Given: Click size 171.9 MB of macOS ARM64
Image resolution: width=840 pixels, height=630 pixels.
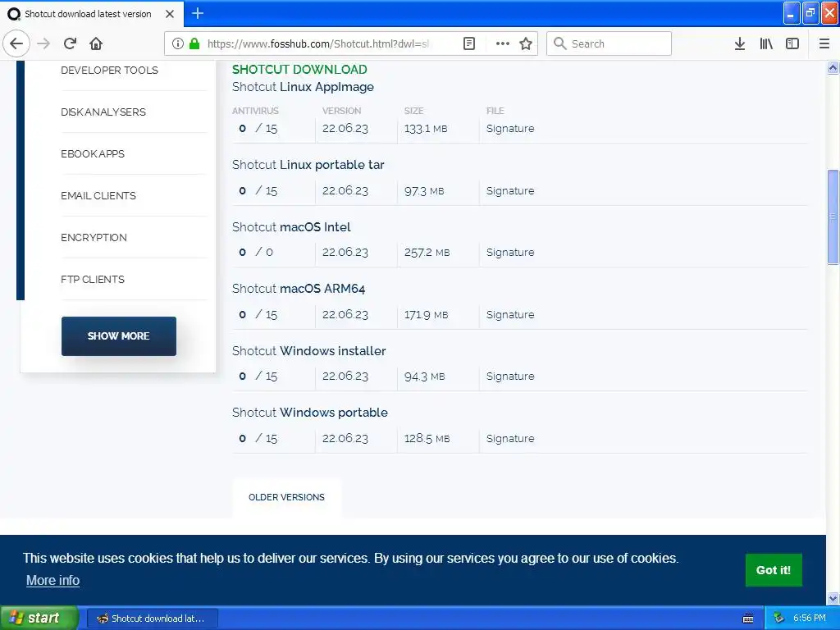Looking at the screenshot, I should coord(426,314).
